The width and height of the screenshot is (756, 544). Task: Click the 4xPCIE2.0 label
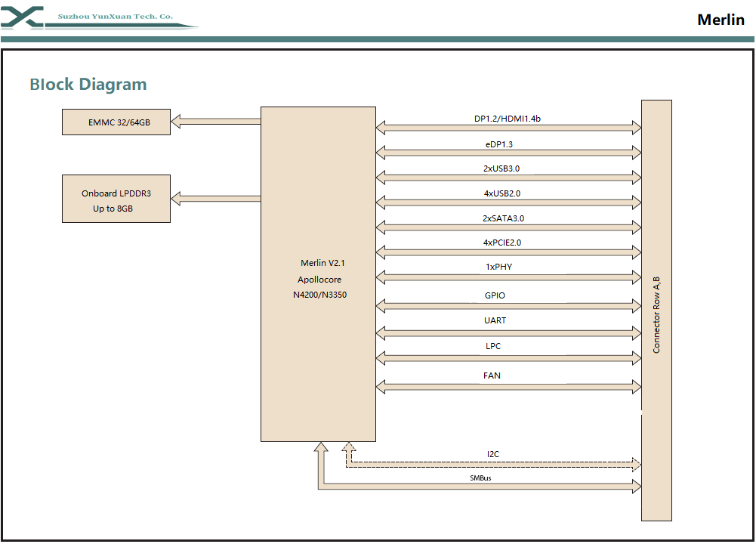click(502, 243)
